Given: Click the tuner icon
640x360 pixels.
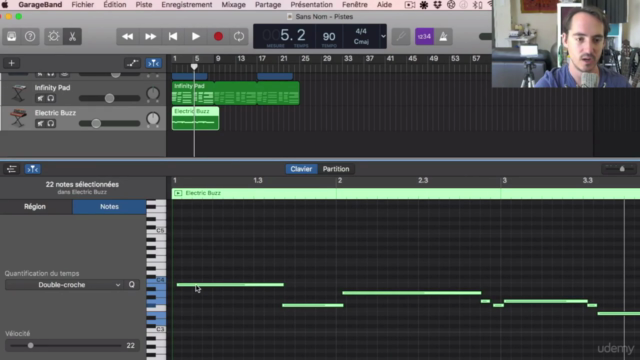Looking at the screenshot, I should pyautogui.click(x=401, y=36).
